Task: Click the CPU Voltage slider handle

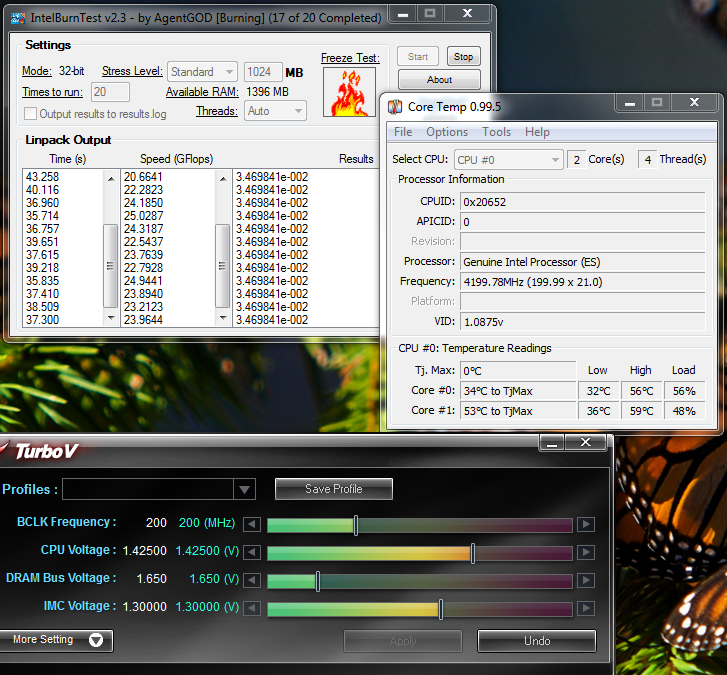Action: pyautogui.click(x=472, y=553)
